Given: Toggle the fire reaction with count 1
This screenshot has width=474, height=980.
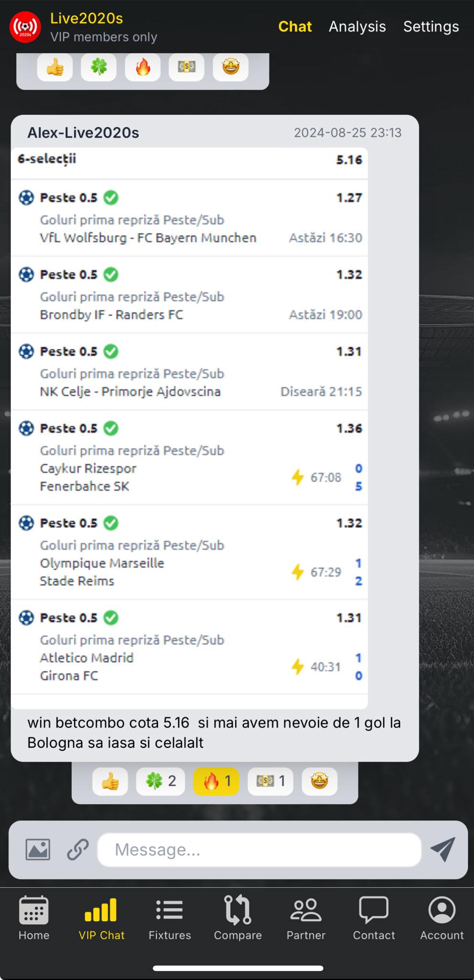Looking at the screenshot, I should tap(216, 781).
